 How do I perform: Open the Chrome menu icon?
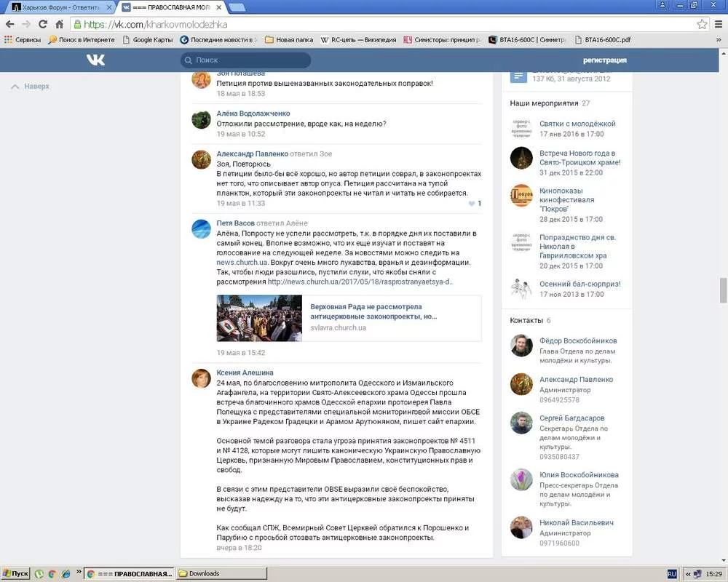tap(718, 24)
